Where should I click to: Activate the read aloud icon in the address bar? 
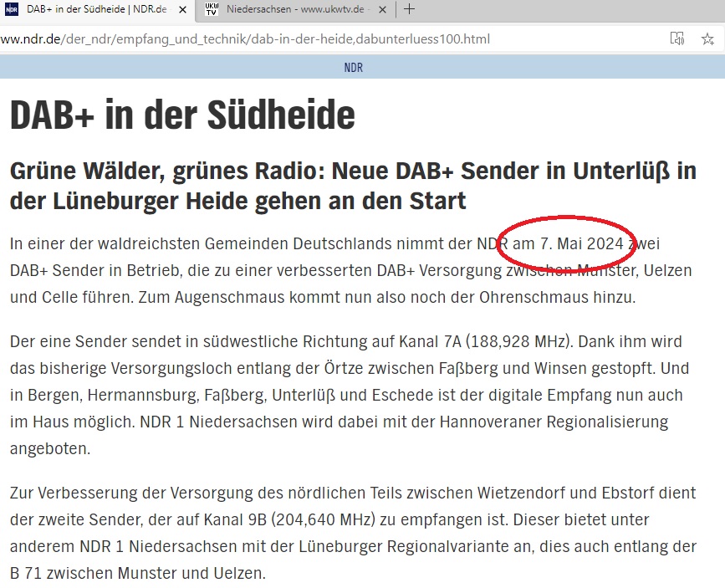coord(677,39)
